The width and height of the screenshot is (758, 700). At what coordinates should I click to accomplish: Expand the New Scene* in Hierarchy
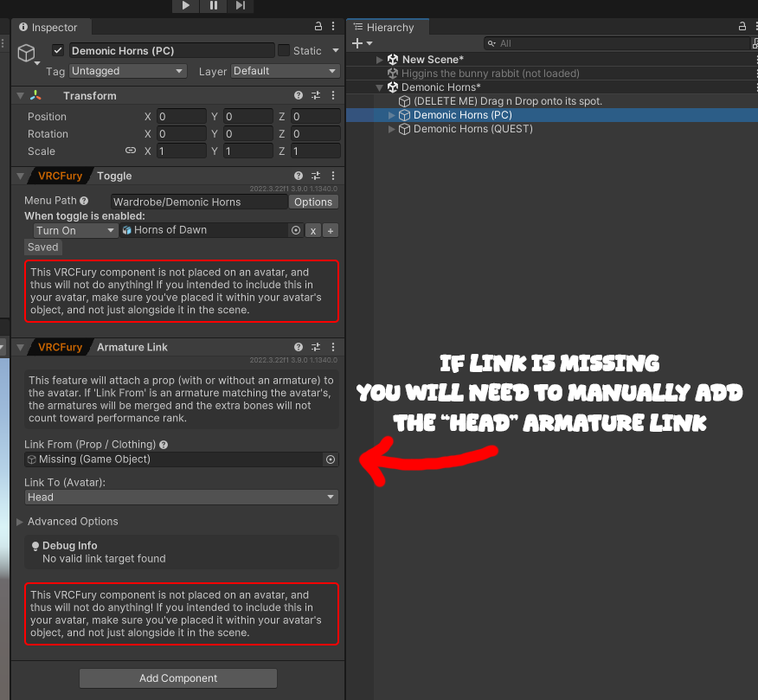tap(380, 60)
